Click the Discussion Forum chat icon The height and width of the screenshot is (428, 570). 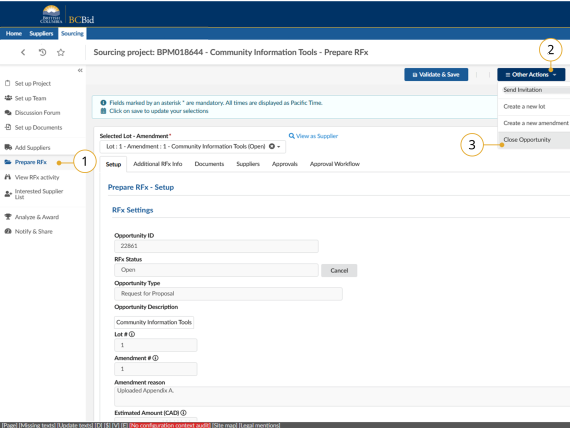(x=8, y=112)
